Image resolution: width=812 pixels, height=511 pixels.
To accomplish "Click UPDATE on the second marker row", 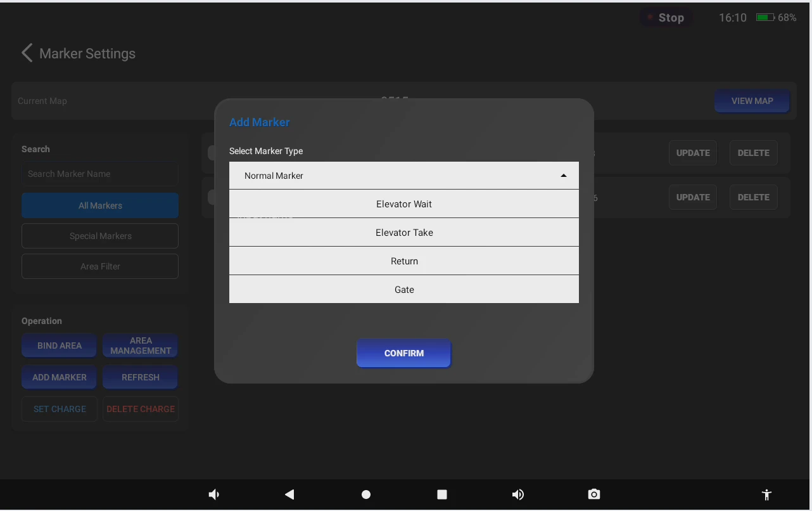I will pyautogui.click(x=693, y=197).
